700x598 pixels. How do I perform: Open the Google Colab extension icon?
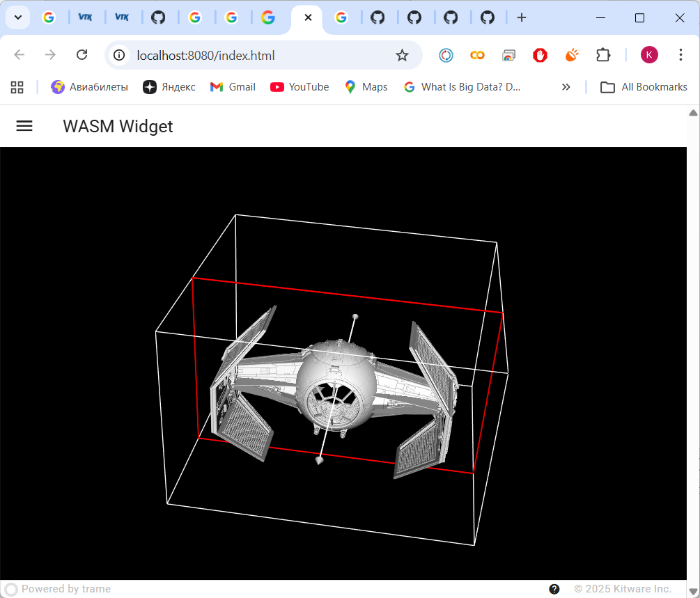(x=477, y=55)
